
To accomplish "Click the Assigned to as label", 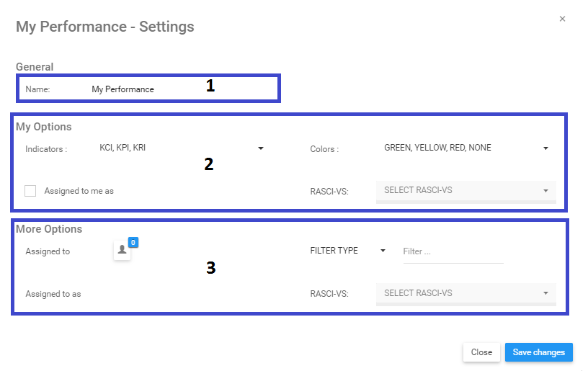I will (x=53, y=294).
